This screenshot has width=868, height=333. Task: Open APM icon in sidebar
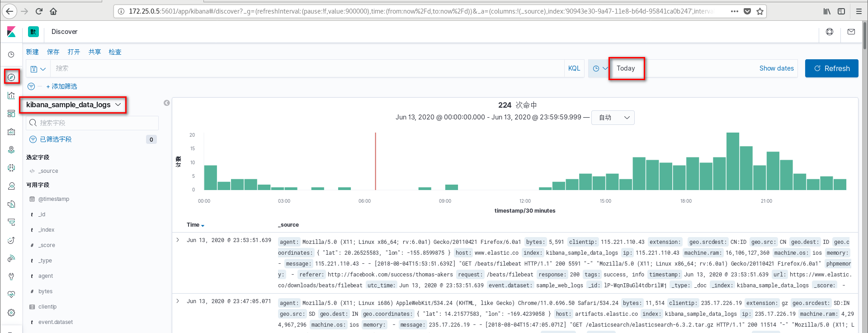click(11, 222)
